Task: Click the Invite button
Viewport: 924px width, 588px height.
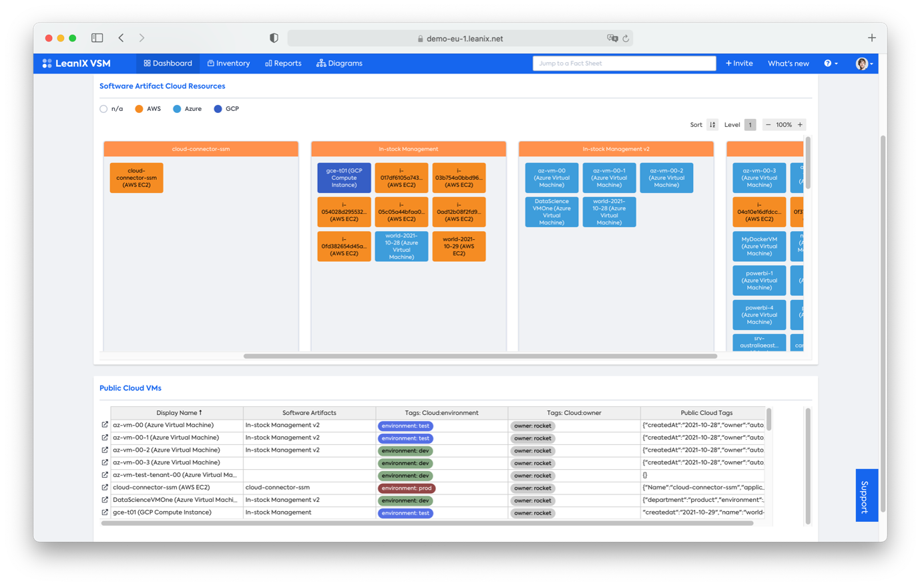Action: click(739, 63)
